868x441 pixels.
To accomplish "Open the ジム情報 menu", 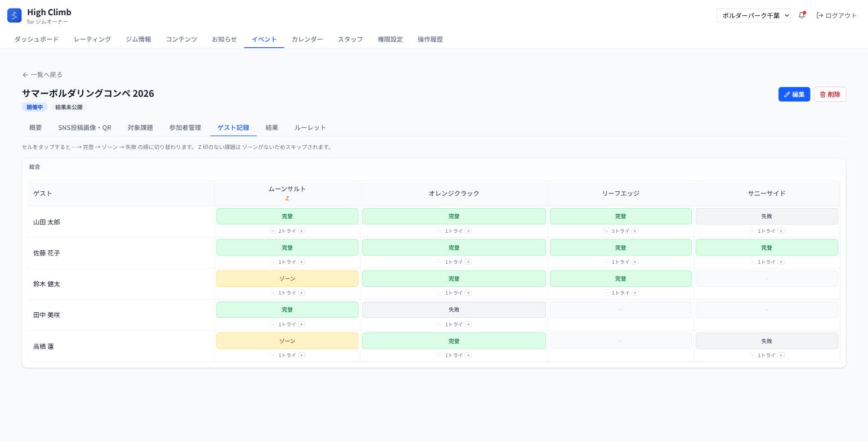I will 138,39.
